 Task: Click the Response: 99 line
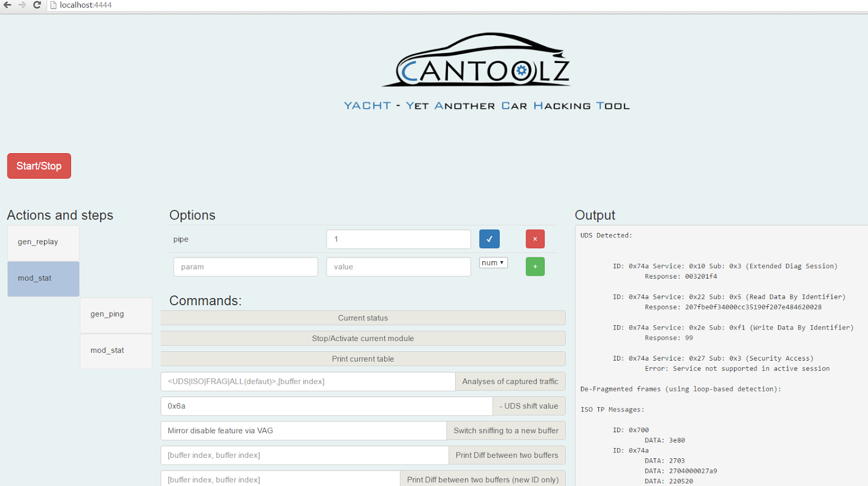(x=669, y=338)
